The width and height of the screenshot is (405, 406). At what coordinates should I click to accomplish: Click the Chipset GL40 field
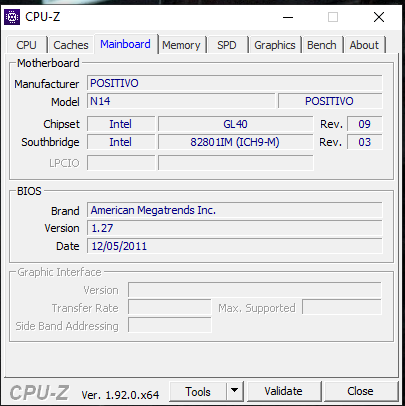click(235, 124)
